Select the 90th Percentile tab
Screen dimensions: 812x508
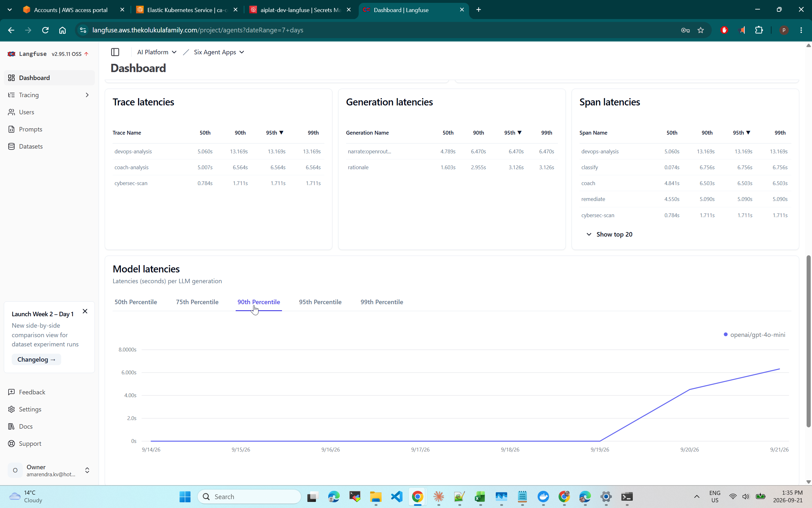click(259, 302)
